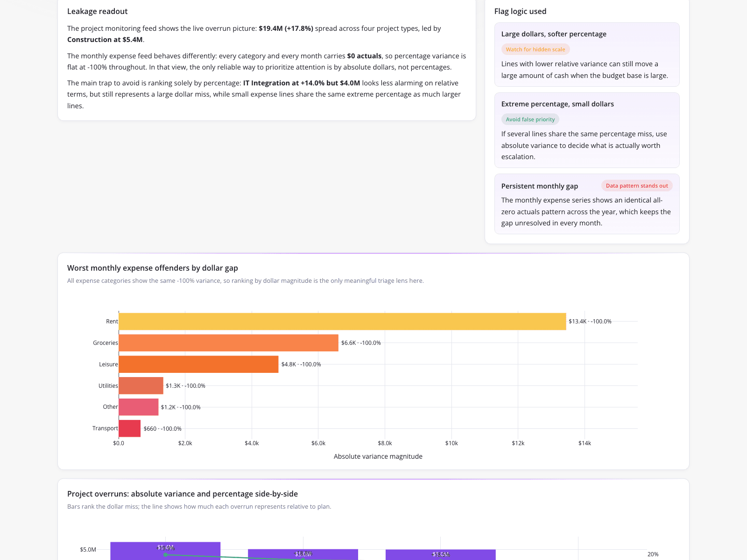Click the Other category bar
Image resolution: width=747 pixels, height=560 pixels.
point(139,407)
